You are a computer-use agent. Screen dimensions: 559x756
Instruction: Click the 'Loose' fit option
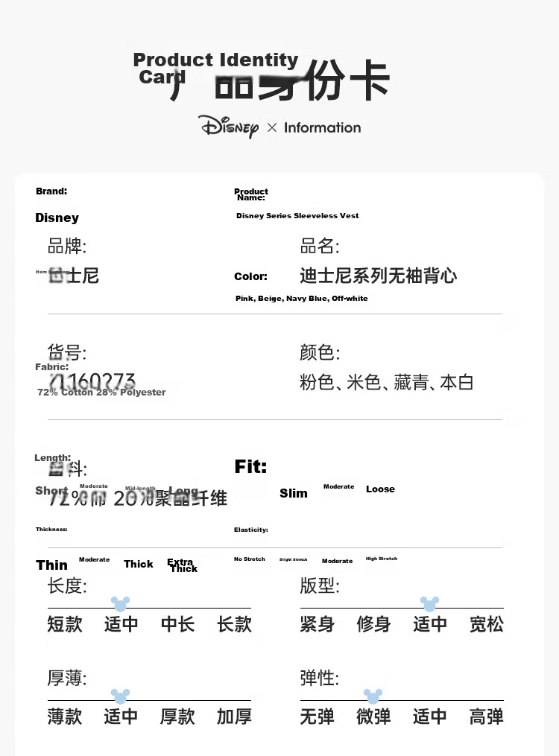380,489
